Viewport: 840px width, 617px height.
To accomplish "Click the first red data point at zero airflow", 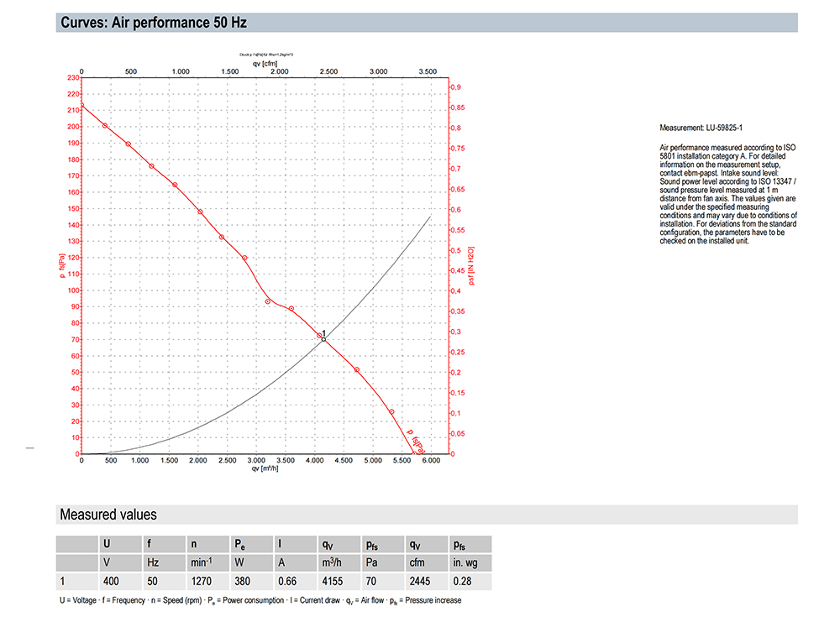I will tap(81, 106).
